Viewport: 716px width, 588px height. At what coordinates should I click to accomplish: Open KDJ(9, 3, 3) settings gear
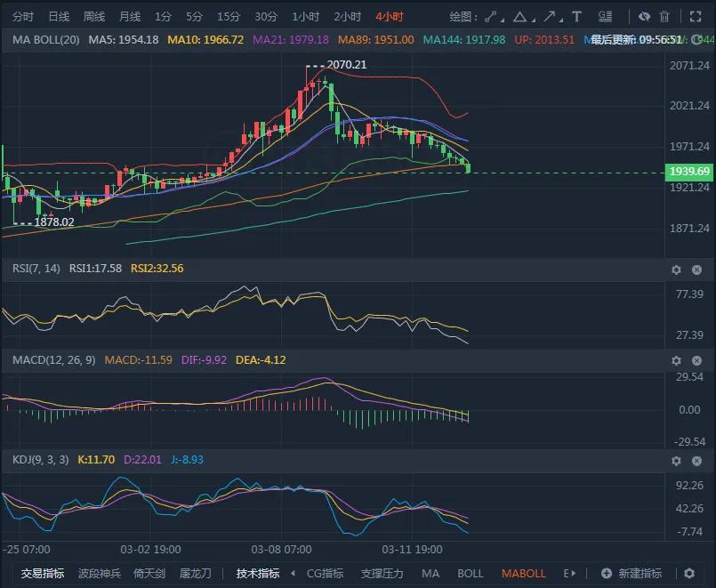[677, 461]
